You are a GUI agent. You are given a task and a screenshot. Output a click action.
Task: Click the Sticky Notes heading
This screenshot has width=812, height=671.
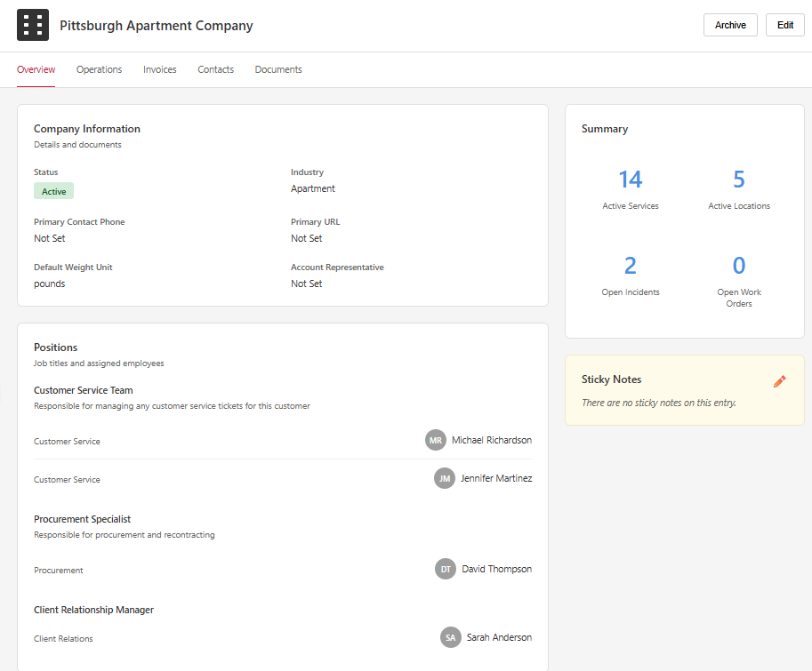(x=611, y=379)
